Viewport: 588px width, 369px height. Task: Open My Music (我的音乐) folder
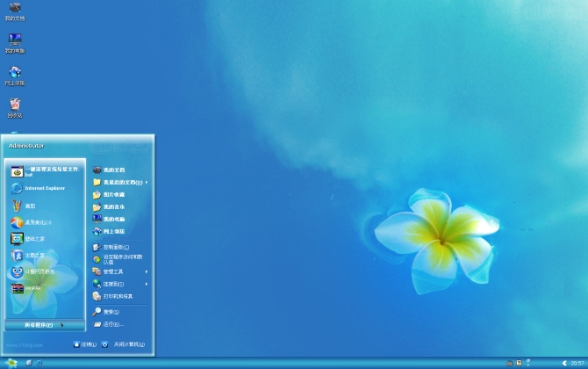click(109, 206)
